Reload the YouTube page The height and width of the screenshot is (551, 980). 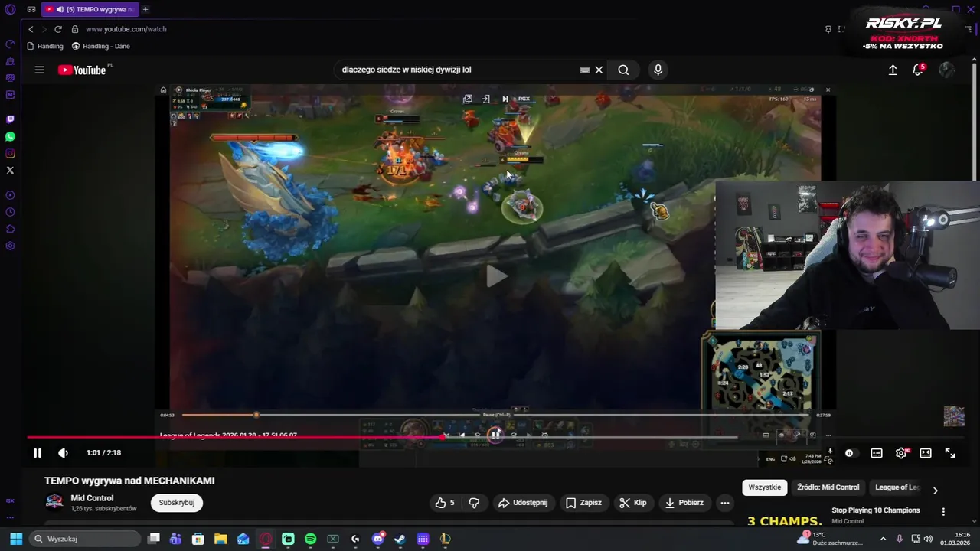[57, 29]
